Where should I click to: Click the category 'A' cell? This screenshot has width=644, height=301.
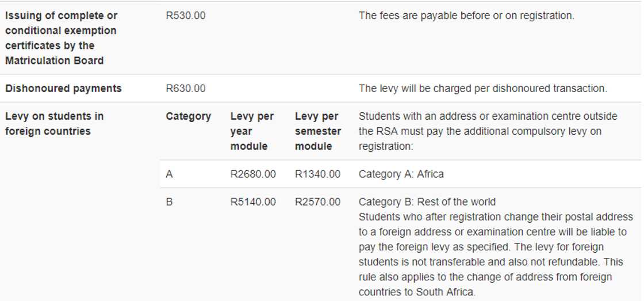click(169, 174)
